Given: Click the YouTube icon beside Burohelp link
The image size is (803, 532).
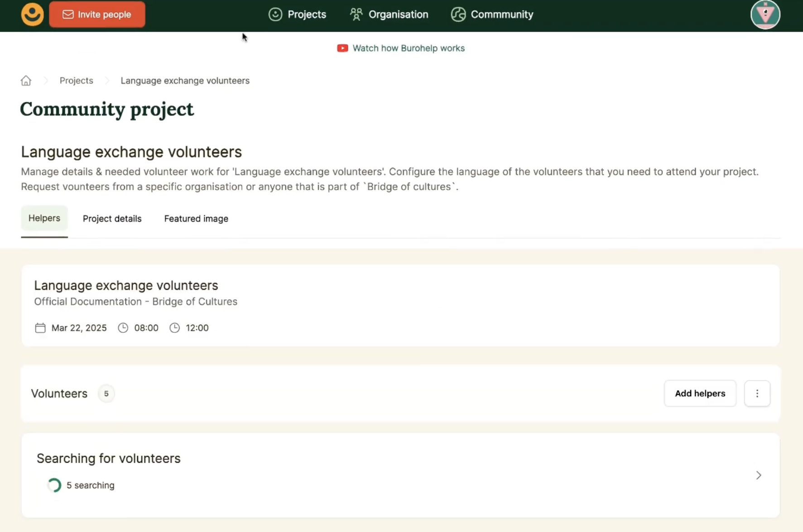Looking at the screenshot, I should (x=342, y=48).
